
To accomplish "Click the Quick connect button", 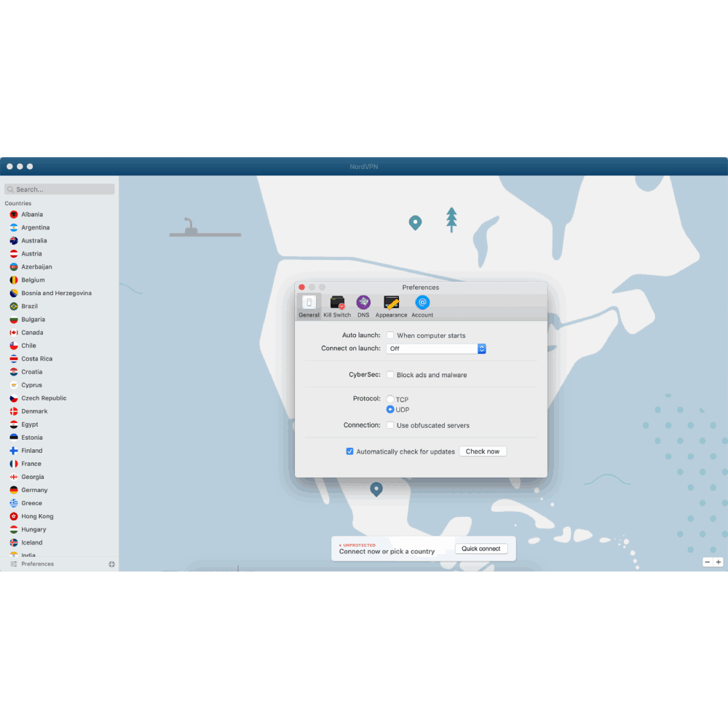I will pyautogui.click(x=481, y=549).
